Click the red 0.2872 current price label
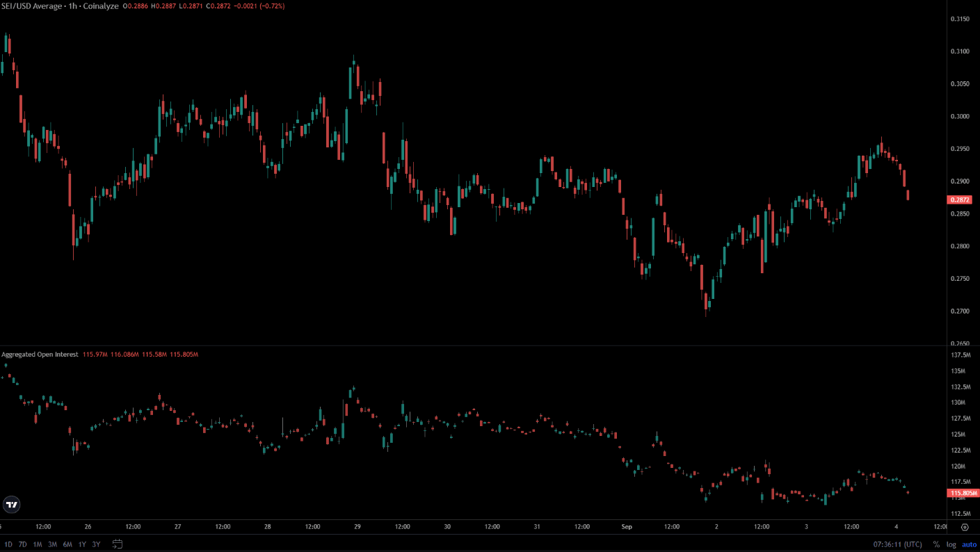Screen dimensions: 980x552 point(960,200)
